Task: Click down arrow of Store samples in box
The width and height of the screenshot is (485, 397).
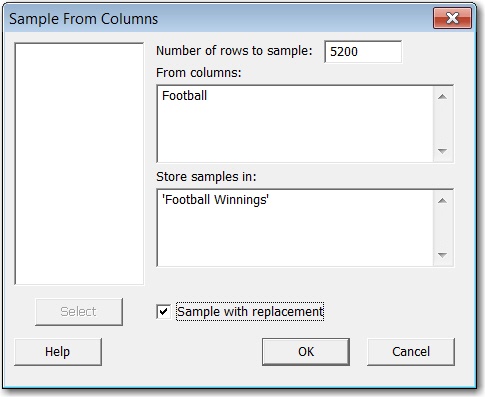Action: [x=442, y=255]
